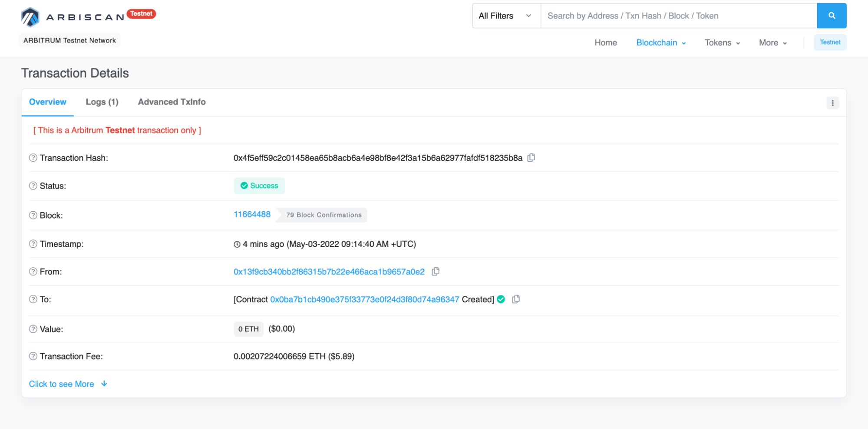Focus the address search input field

pyautogui.click(x=678, y=16)
